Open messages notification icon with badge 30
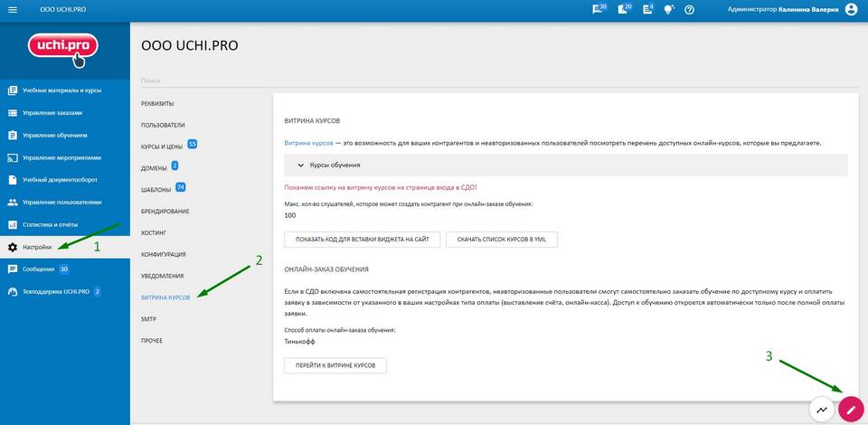Image resolution: width=868 pixels, height=425 pixels. click(x=599, y=9)
